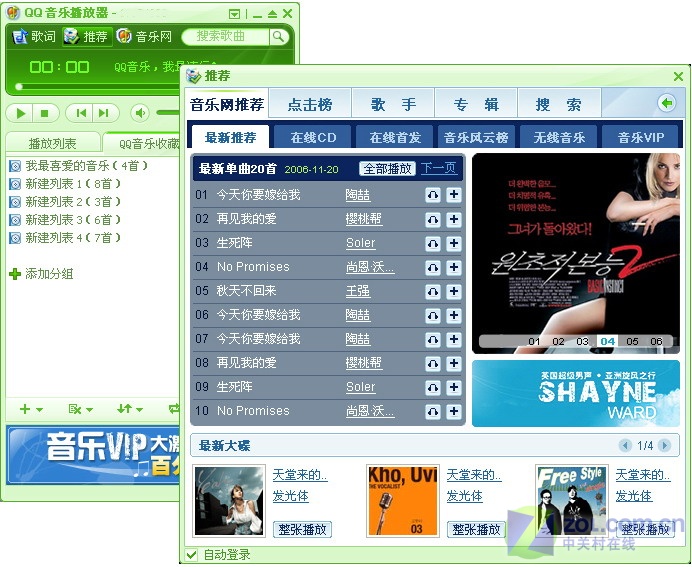Open 音乐网 from the player toolbar
Image resolution: width=692 pixels, height=567 pixels.
click(x=144, y=36)
